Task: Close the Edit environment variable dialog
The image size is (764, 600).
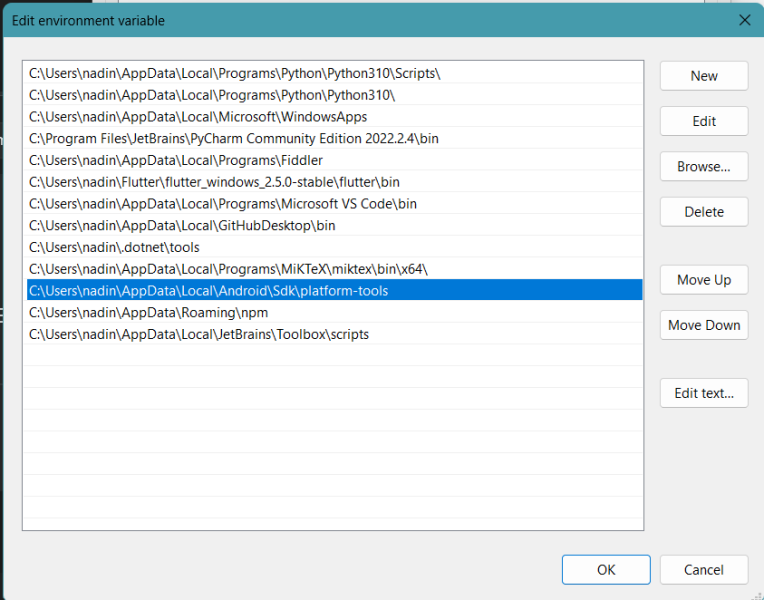Action: (x=745, y=20)
